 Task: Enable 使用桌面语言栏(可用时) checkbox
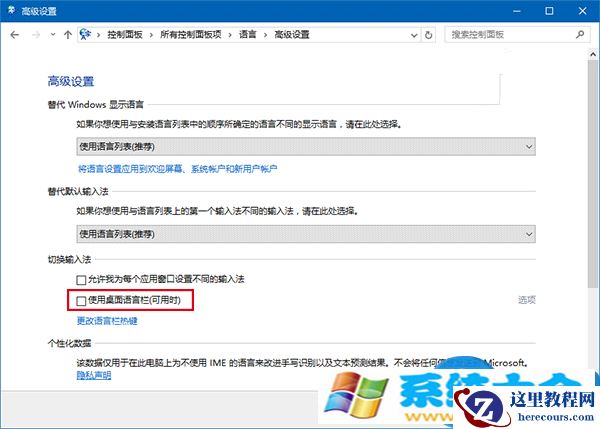pos(81,301)
